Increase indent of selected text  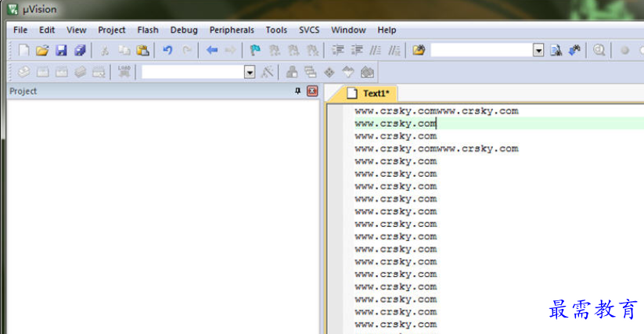point(337,51)
